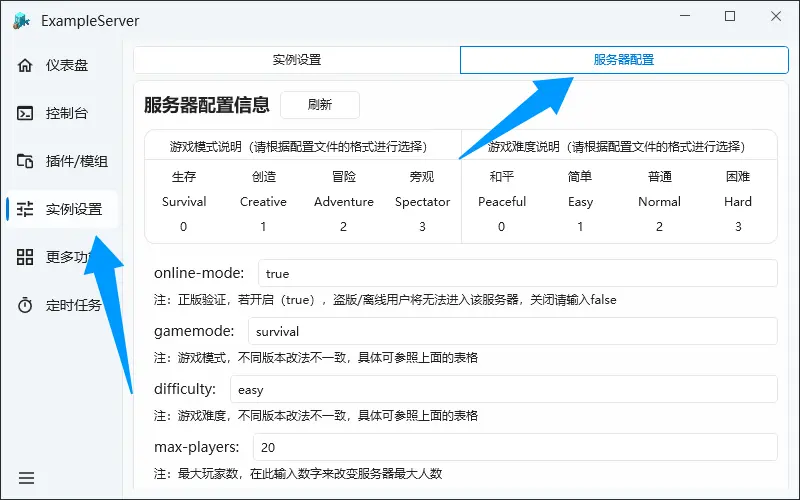Minimize the ExampleServer window
The height and width of the screenshot is (500, 800).
pyautogui.click(x=685, y=16)
